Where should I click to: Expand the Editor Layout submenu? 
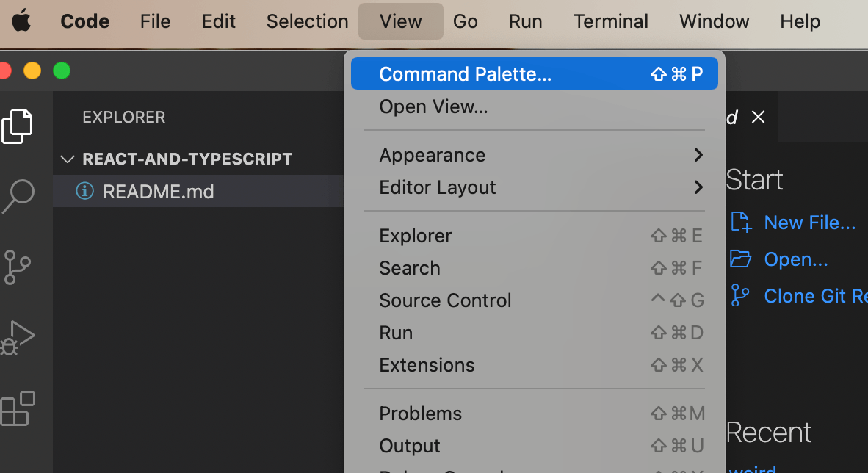[x=534, y=187]
